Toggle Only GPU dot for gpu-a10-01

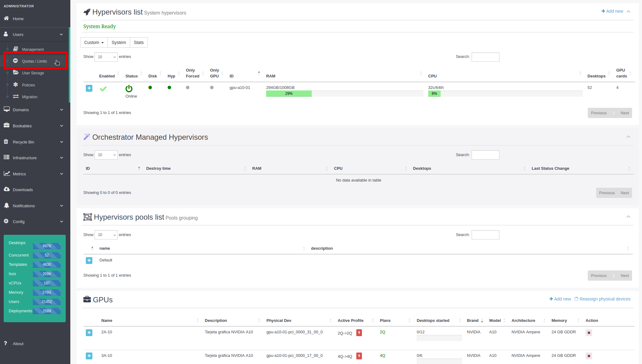click(212, 87)
